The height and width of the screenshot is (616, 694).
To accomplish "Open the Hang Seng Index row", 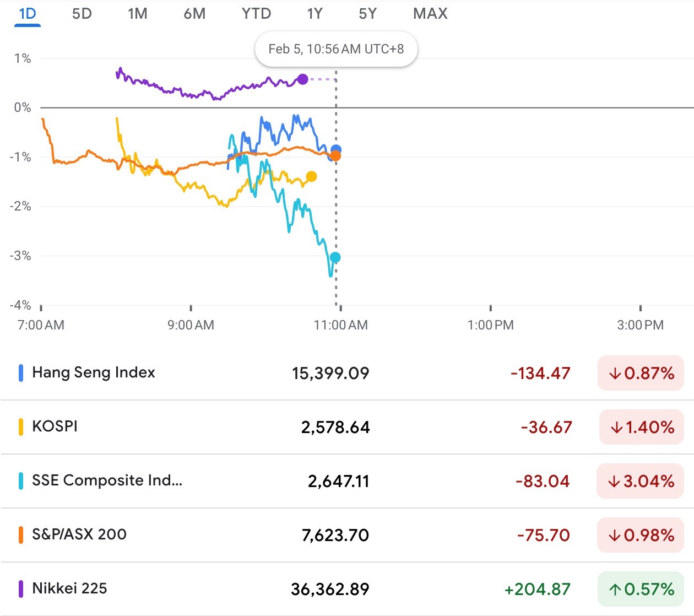I will pos(347,373).
